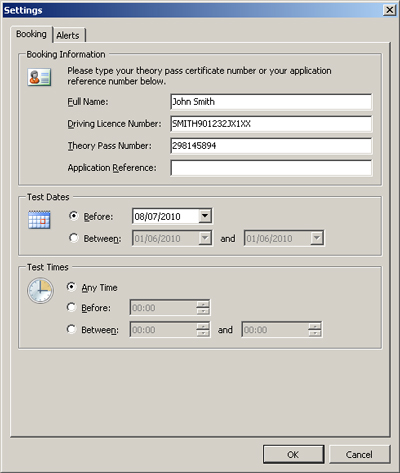The image size is (400, 473).
Task: Expand the first Between date dropdown arrow
Action: click(205, 238)
